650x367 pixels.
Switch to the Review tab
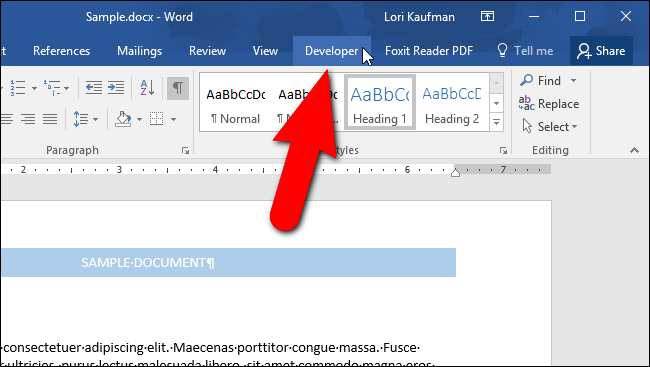[207, 51]
